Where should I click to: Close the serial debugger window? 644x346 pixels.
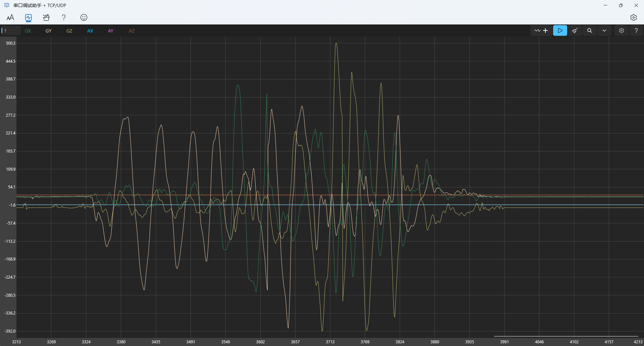pos(636,5)
